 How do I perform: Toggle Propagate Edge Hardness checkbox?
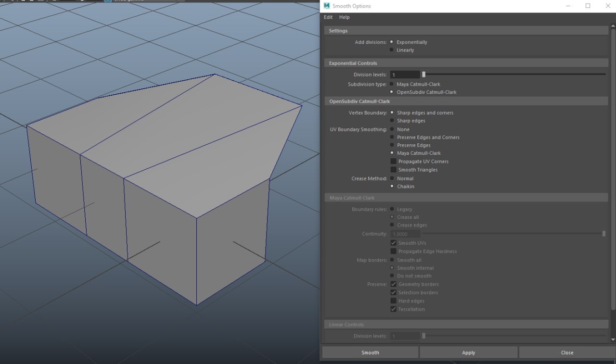(x=393, y=251)
